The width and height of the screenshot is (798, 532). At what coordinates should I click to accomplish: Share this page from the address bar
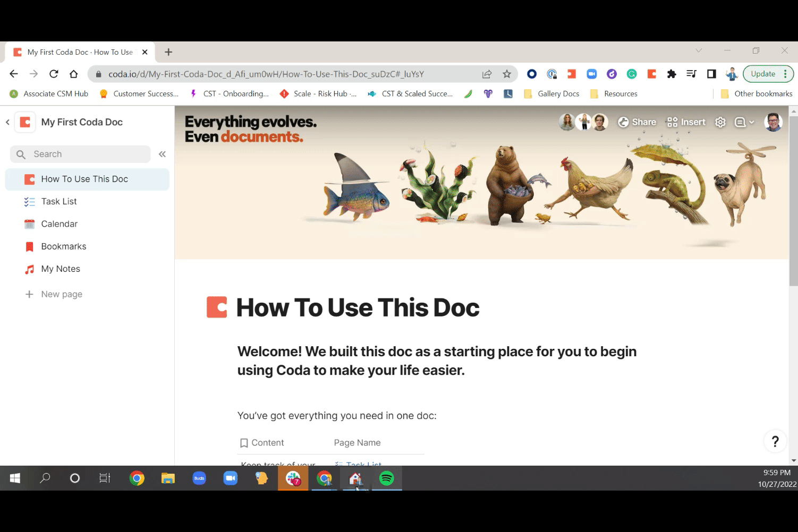487,74
